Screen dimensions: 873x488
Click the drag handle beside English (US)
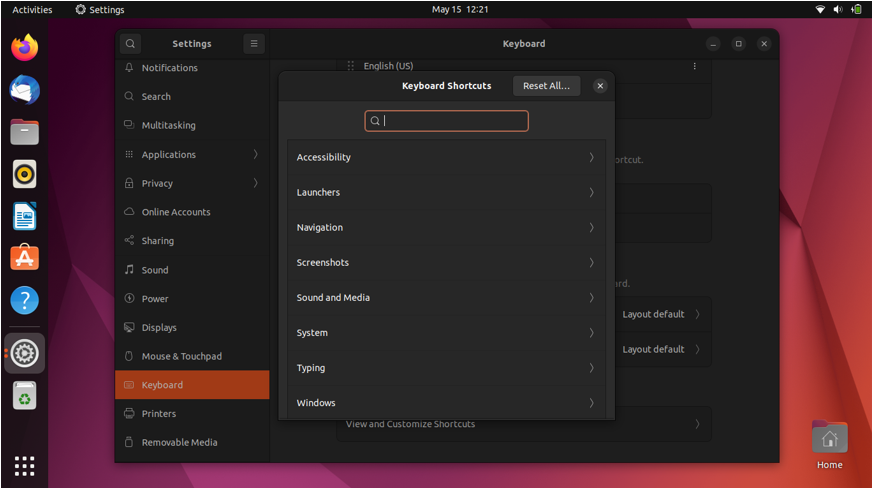tap(351, 66)
